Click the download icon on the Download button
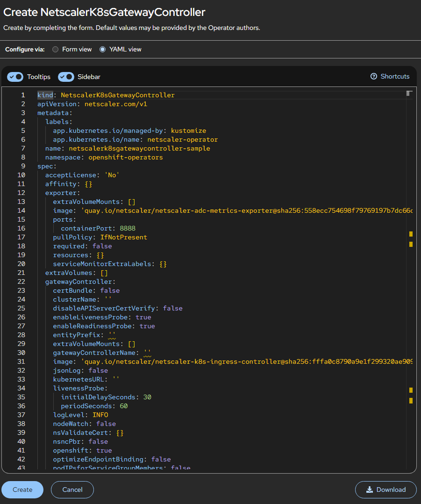The height and width of the screenshot is (504, 421). point(371,490)
